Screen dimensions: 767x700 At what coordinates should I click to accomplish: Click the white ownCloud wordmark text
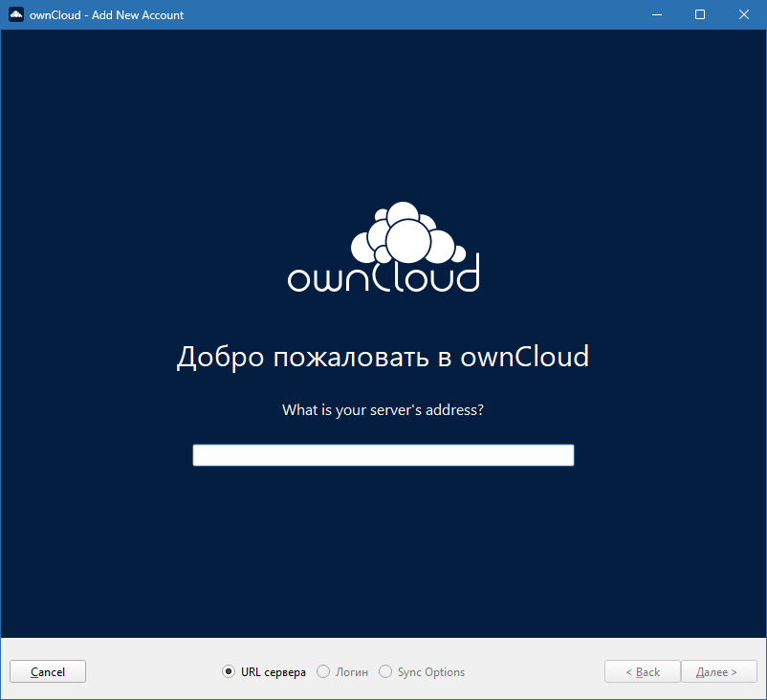[x=383, y=279]
